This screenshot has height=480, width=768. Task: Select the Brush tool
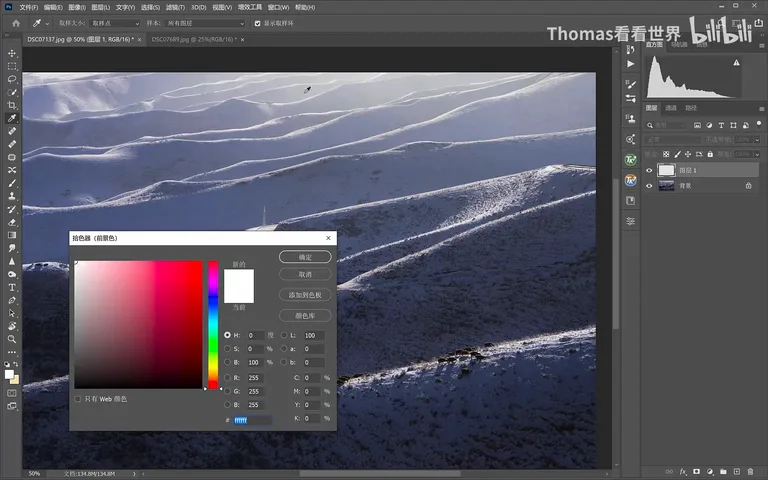point(12,183)
